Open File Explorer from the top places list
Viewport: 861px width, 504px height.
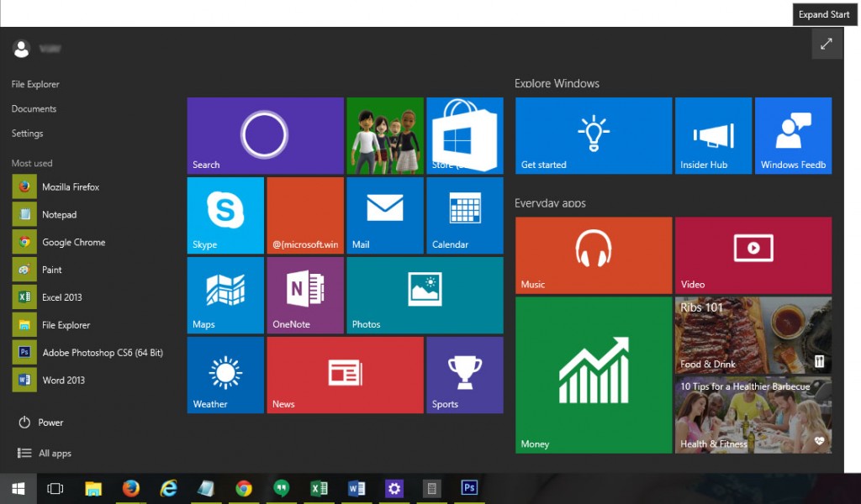pos(35,85)
